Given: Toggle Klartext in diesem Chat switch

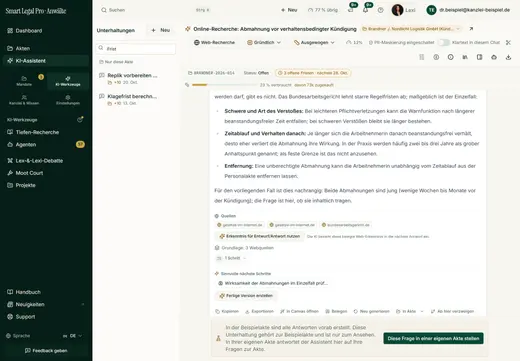Looking at the screenshot, I should tap(444, 42).
